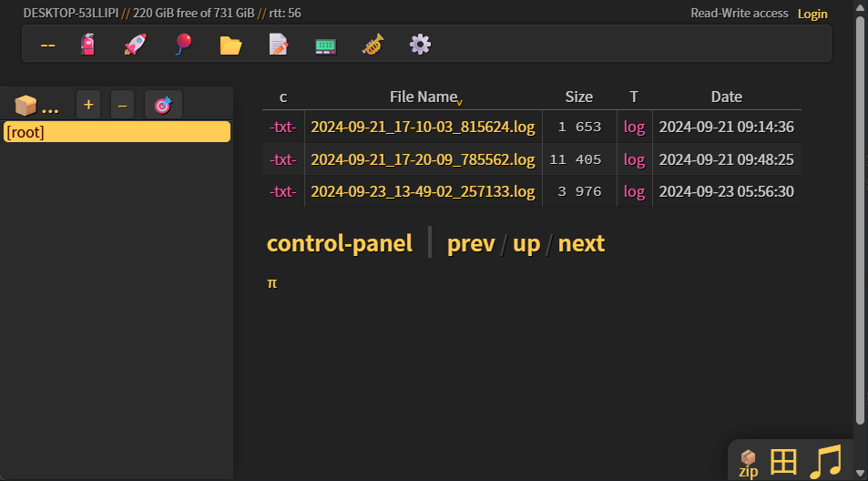Select the [root] tree item
Image resolution: width=868 pixels, height=481 pixels.
[117, 132]
